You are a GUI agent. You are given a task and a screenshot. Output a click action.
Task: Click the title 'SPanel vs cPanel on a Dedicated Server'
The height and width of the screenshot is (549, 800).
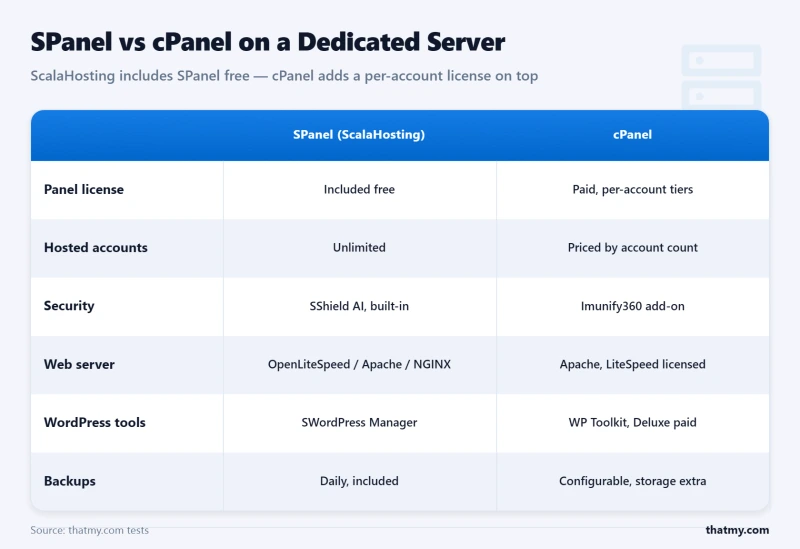[267, 42]
